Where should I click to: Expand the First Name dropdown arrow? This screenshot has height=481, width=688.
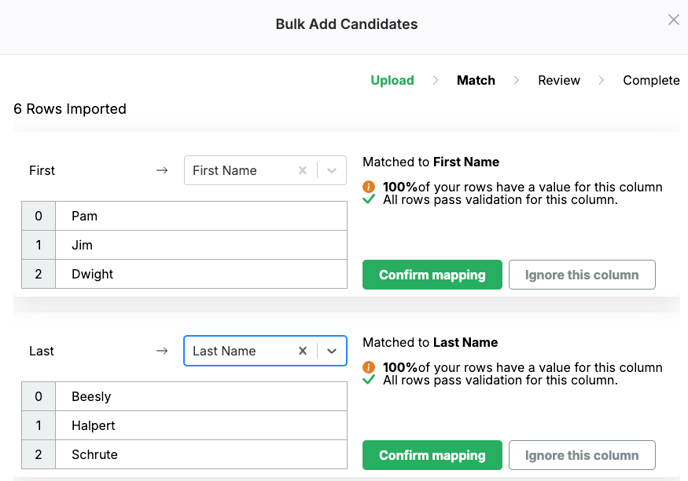click(332, 171)
